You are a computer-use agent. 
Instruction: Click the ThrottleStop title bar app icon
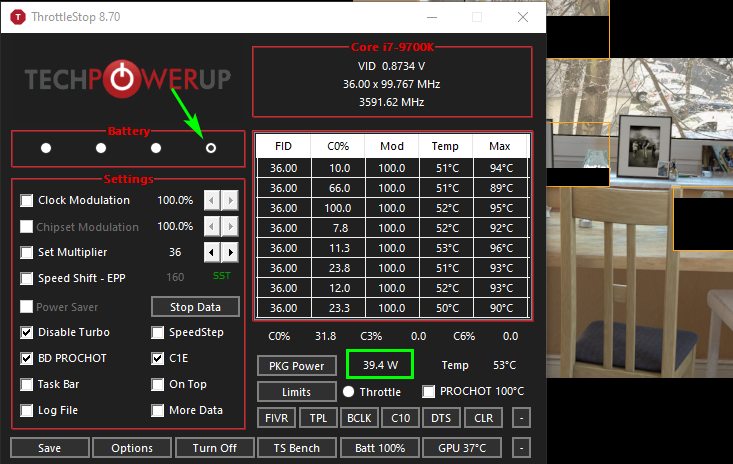(18, 17)
